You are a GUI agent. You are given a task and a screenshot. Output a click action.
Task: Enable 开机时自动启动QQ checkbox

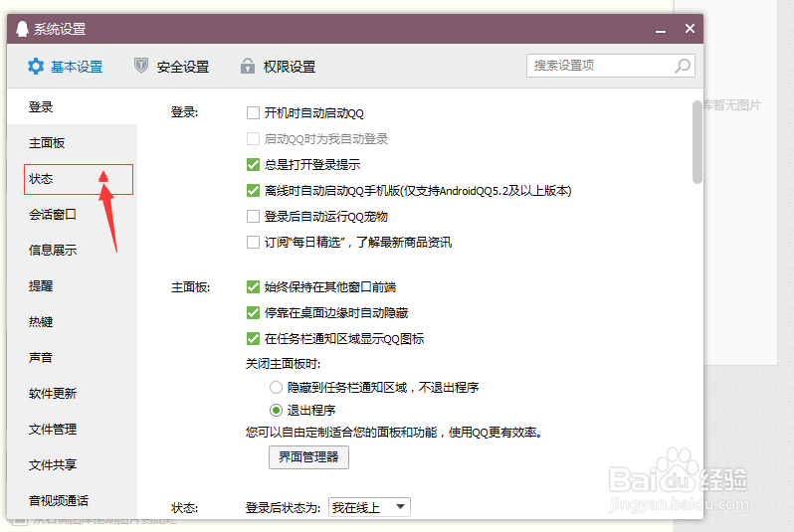click(x=253, y=113)
